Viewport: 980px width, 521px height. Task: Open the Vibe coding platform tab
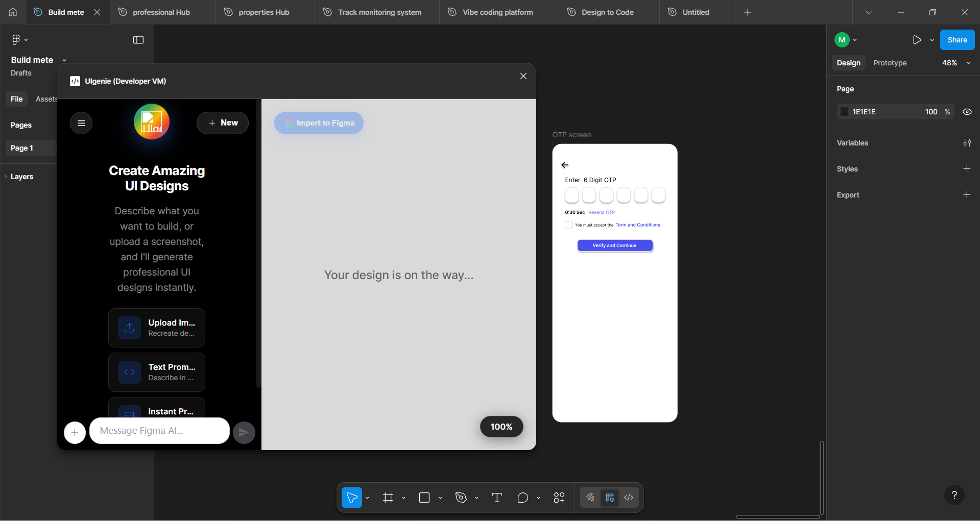coord(498,12)
